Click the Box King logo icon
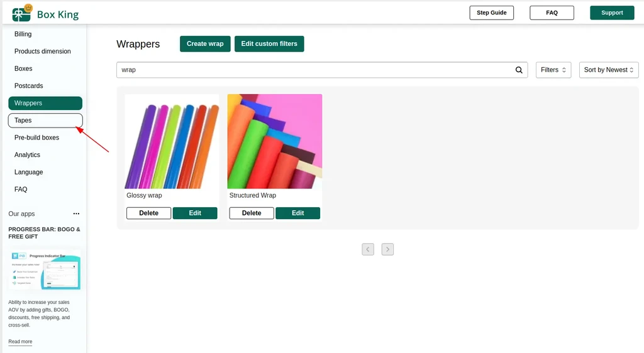Viewport: 644px width, 353px height. click(22, 13)
